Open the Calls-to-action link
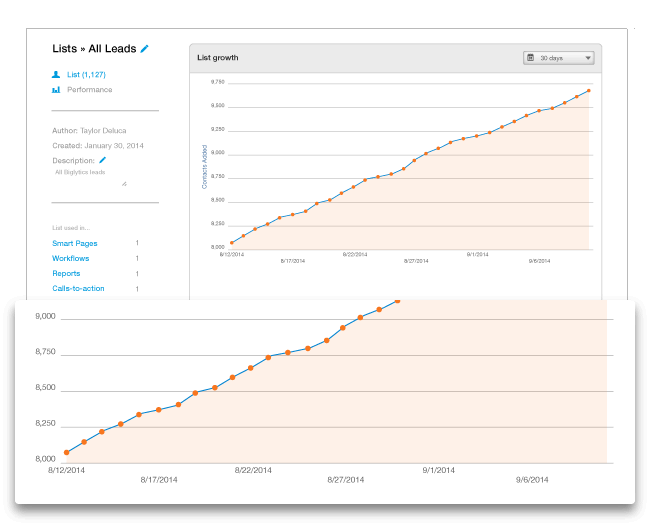650x525 pixels. (x=78, y=288)
